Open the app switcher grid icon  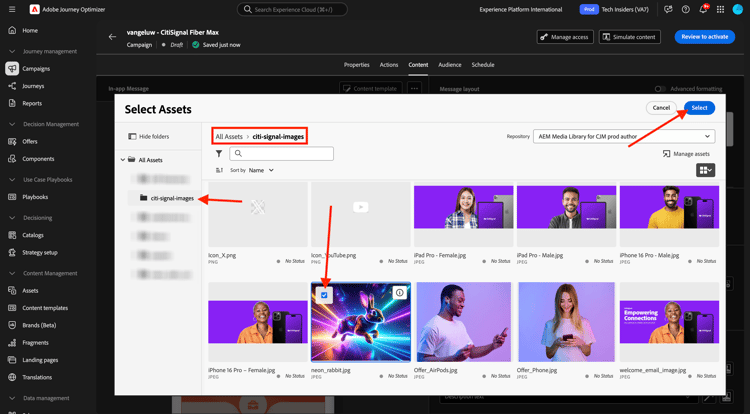(x=720, y=9)
